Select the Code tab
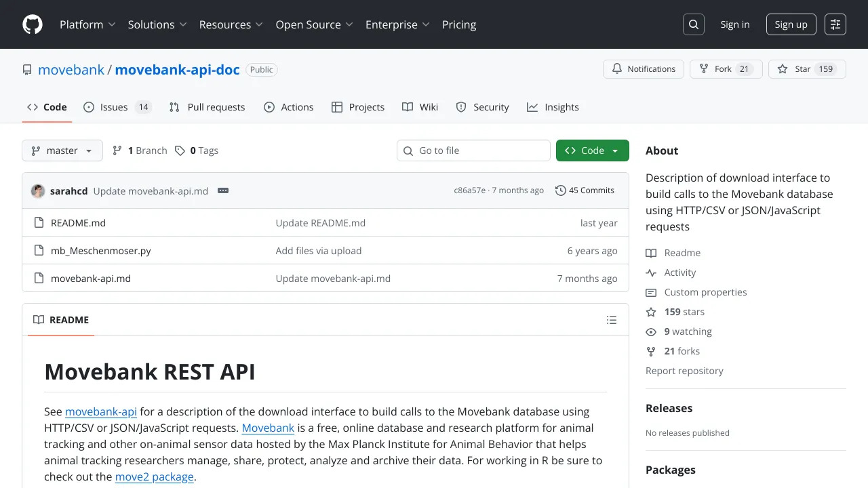Screen dimensions: 868x488 [x=47, y=107]
